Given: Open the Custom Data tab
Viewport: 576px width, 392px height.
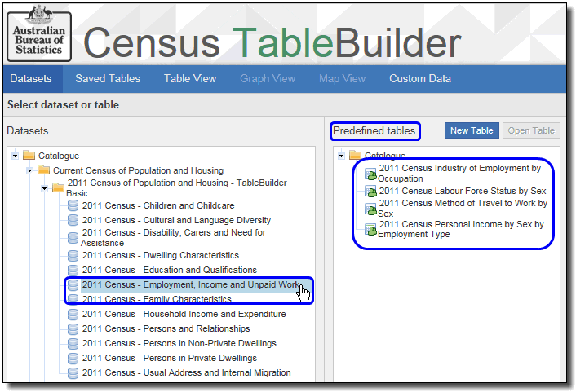Looking at the screenshot, I should (x=419, y=79).
